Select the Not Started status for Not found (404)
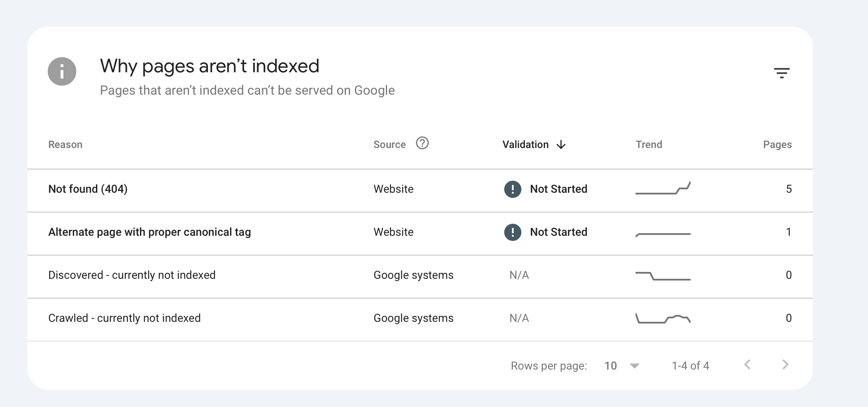The height and width of the screenshot is (407, 868). [558, 189]
